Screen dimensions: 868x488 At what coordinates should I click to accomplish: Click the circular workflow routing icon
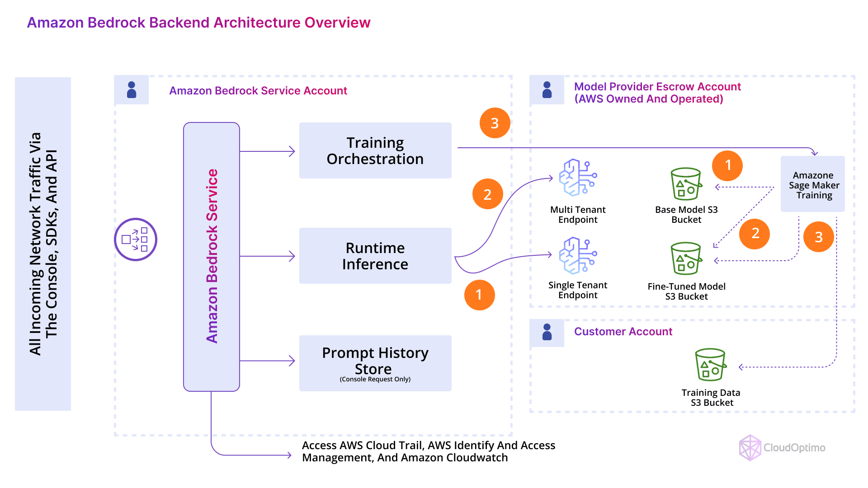136,239
